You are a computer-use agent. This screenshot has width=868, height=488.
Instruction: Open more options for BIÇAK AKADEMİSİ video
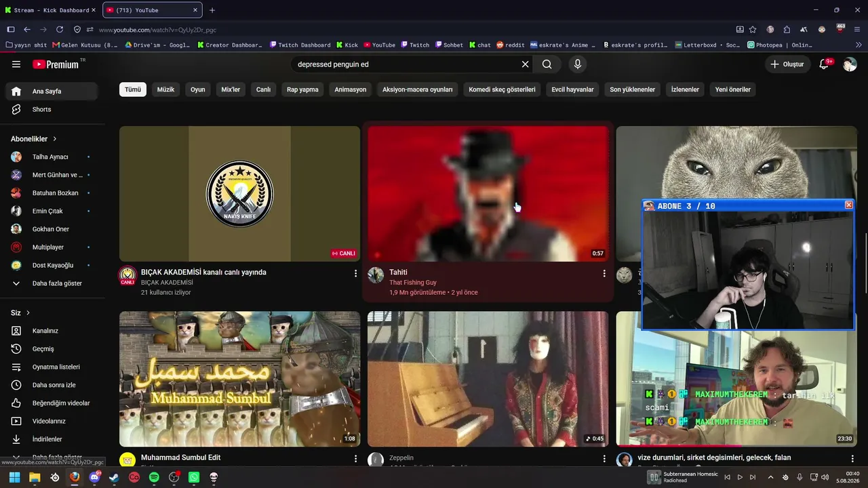355,273
